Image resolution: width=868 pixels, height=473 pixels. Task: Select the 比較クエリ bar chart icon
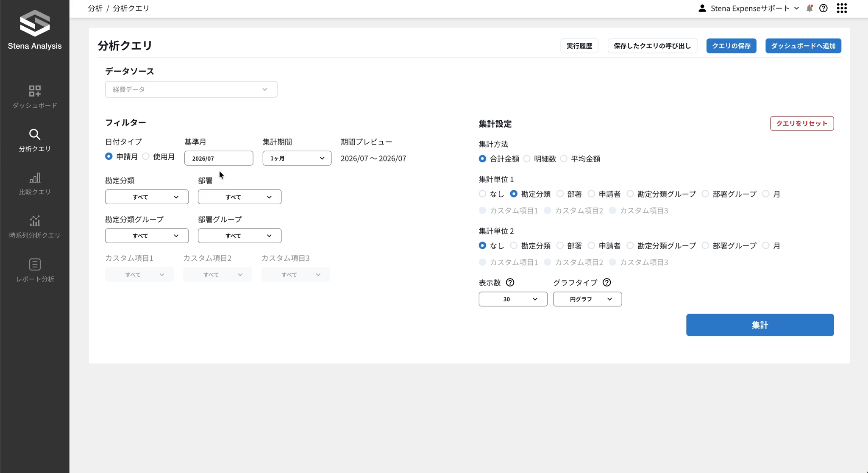[x=35, y=178]
